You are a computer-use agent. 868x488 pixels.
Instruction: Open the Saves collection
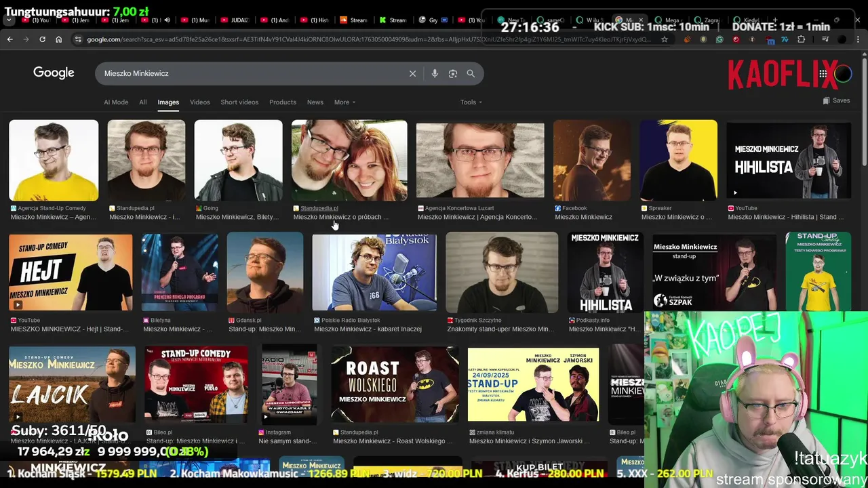tap(836, 100)
